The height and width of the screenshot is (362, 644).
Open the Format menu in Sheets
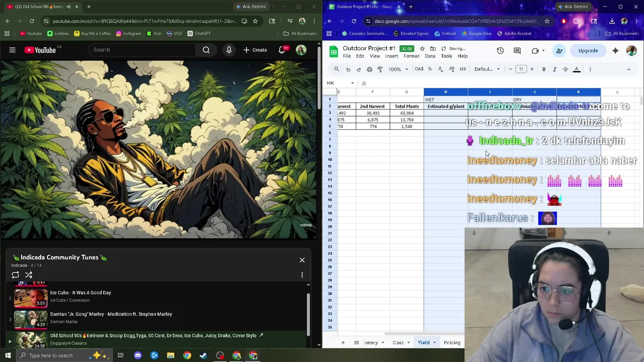click(411, 56)
